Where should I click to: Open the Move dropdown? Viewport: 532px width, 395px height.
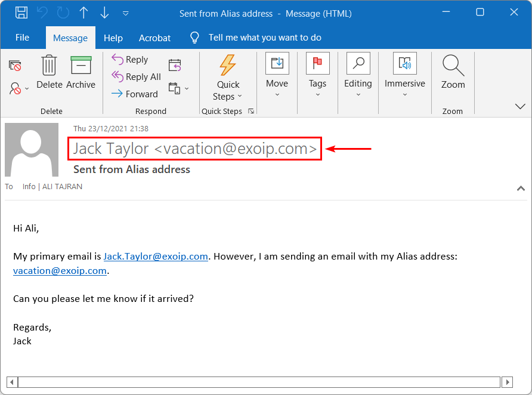click(277, 75)
